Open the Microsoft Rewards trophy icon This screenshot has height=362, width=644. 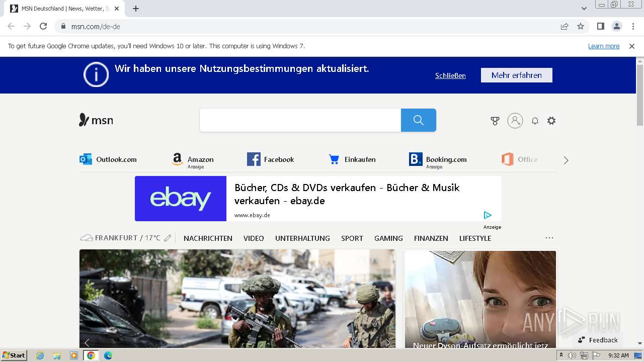tap(495, 121)
